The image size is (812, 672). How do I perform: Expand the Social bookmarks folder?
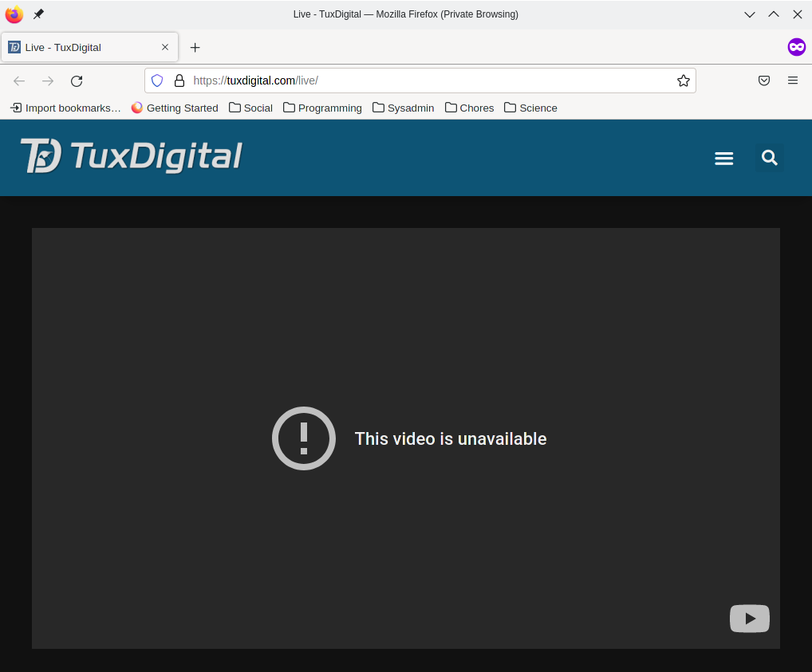[x=250, y=108]
